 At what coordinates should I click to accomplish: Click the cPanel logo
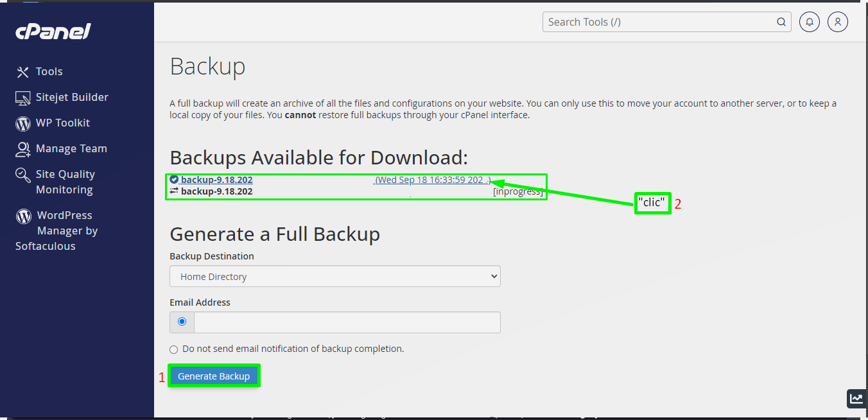(x=52, y=31)
